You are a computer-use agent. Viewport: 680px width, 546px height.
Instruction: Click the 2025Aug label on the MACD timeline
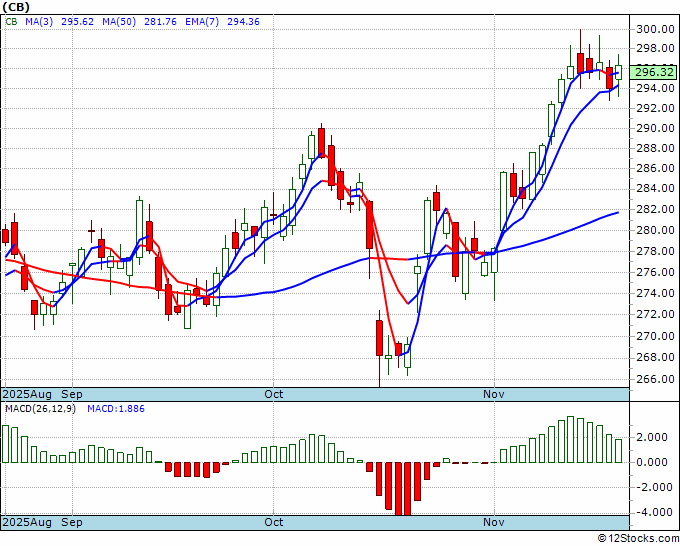(x=27, y=522)
